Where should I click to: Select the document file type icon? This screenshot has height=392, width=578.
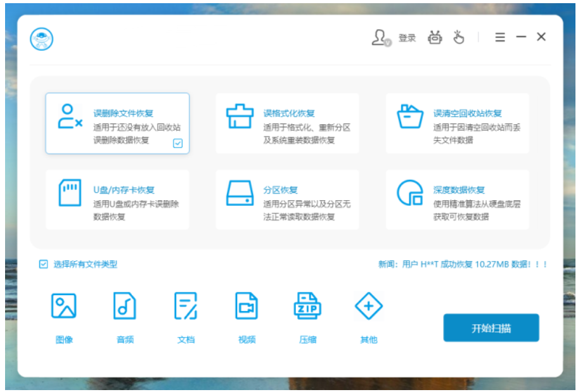[186, 306]
